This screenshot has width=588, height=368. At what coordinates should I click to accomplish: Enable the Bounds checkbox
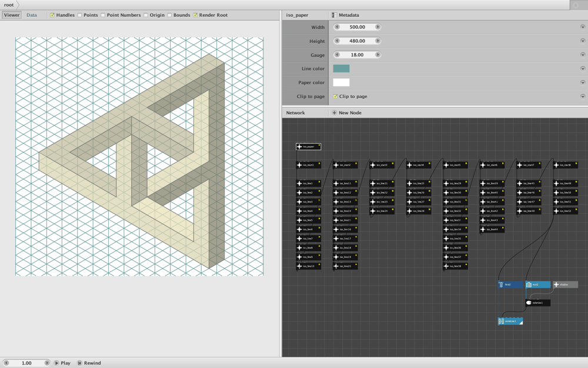point(169,15)
